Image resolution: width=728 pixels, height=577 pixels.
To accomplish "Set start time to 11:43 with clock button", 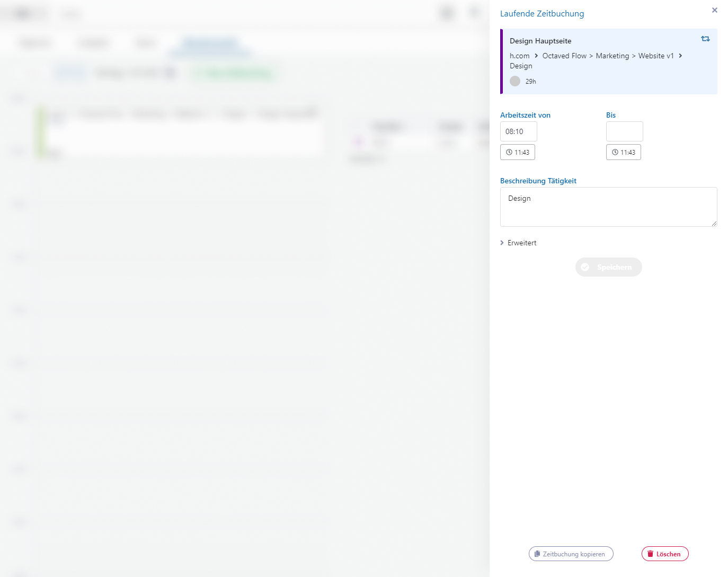I will [x=518, y=152].
